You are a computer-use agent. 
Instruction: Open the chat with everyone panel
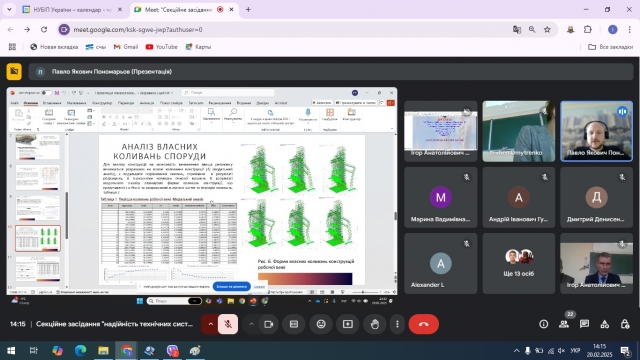point(584,324)
